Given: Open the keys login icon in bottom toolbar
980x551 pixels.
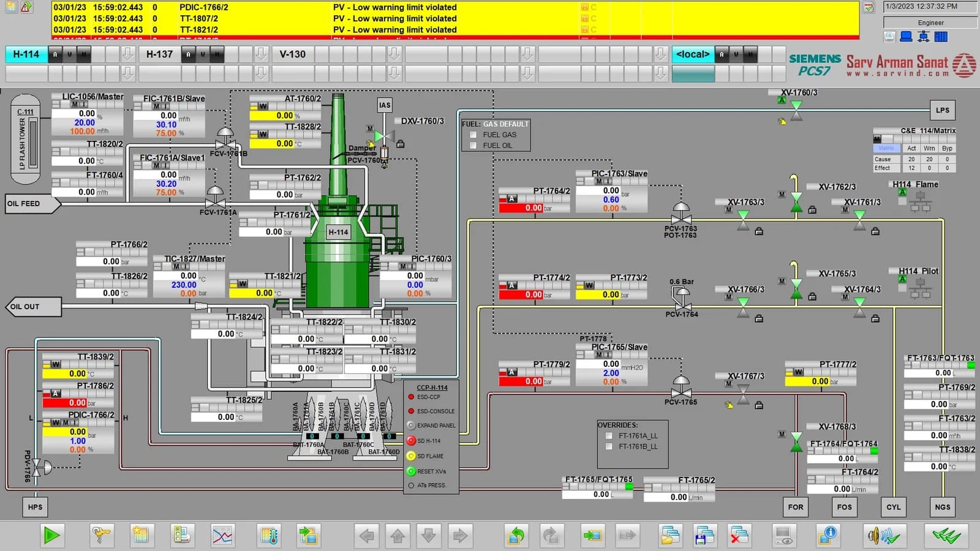Looking at the screenshot, I should pos(101,536).
